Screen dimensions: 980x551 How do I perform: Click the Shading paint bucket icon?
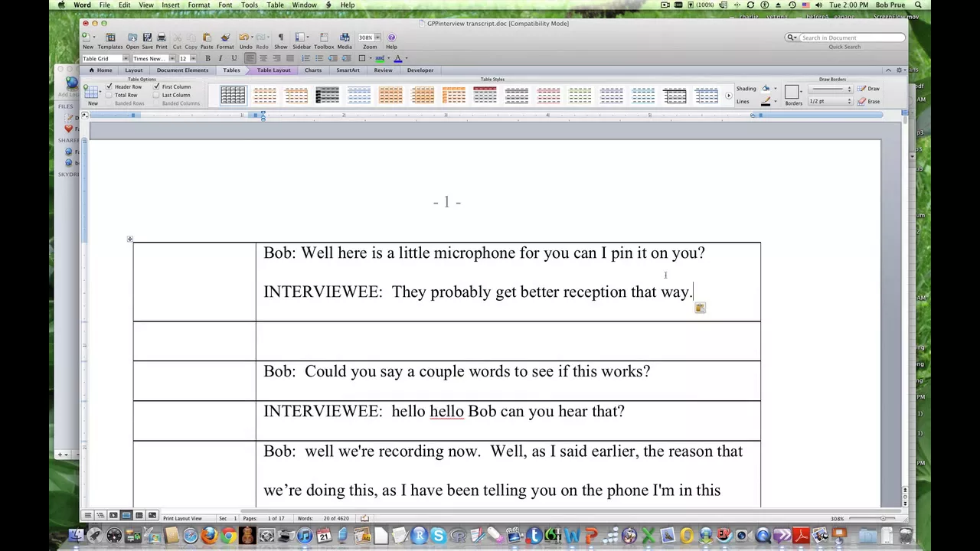coord(765,89)
